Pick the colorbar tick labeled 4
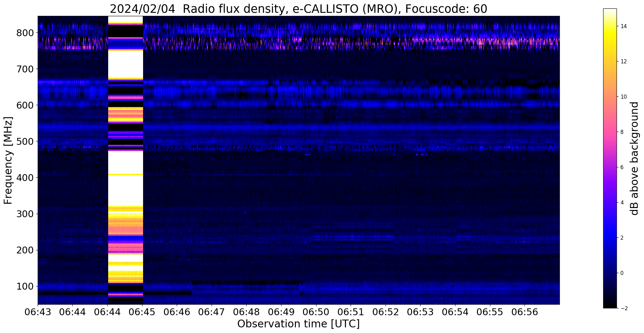Image resolution: width=644 pixels, height=333 pixels. tap(622, 203)
